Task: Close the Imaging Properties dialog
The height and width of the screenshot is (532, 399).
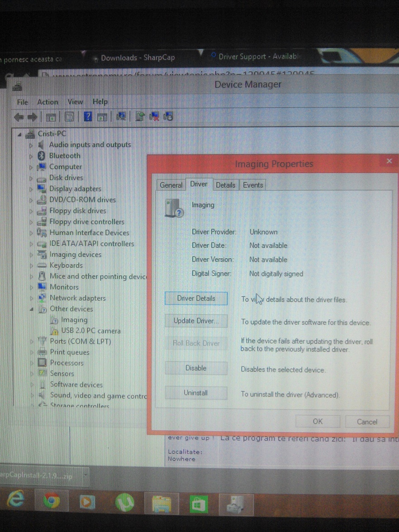Action: [389, 161]
